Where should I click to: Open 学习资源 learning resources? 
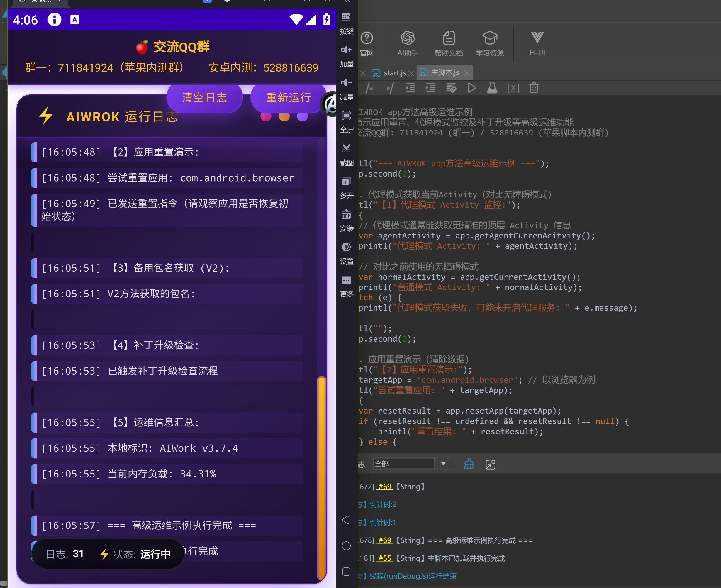490,44
